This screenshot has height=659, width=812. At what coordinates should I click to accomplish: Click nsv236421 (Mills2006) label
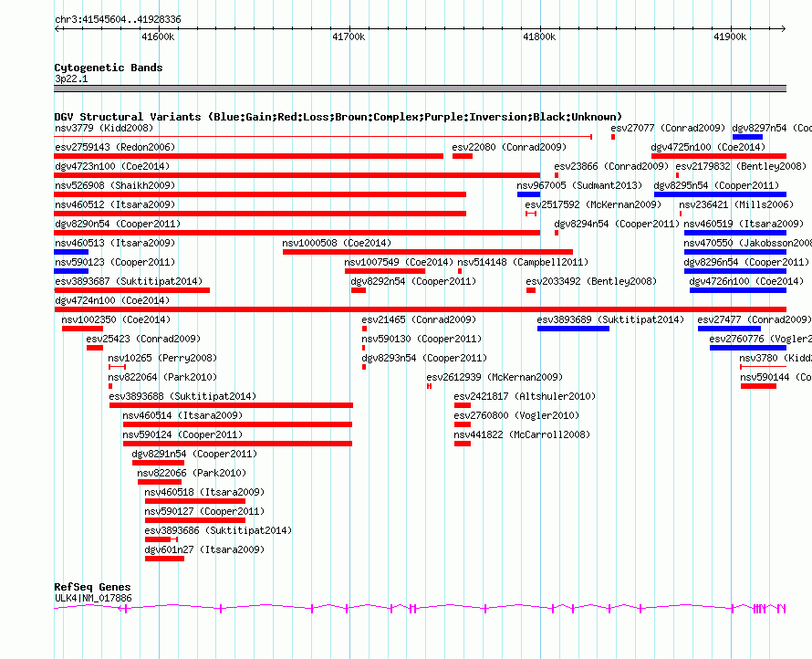click(x=736, y=204)
